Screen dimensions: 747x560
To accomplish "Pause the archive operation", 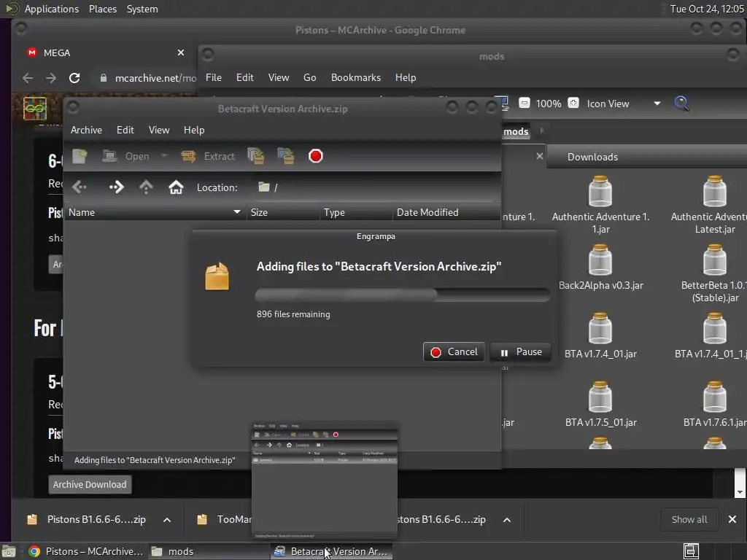I will [521, 352].
